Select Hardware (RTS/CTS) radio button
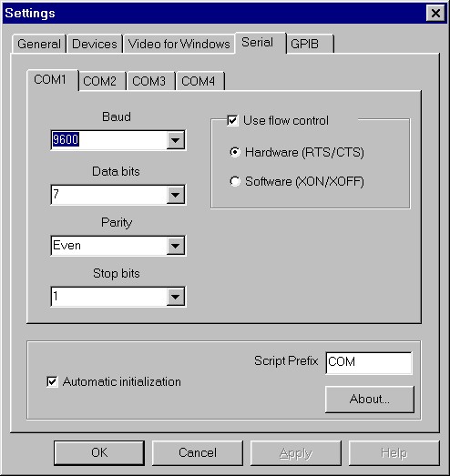The width and height of the screenshot is (450, 476). tap(235, 152)
